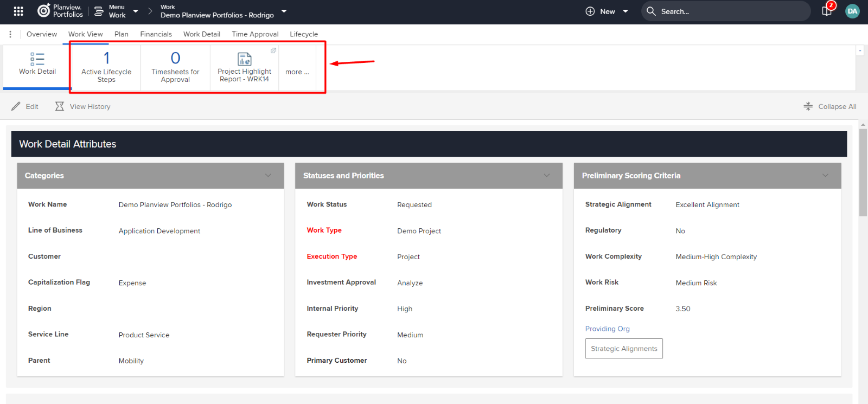Click the 'Excellent Alignment' value
Image resolution: width=868 pixels, height=404 pixels.
(707, 205)
